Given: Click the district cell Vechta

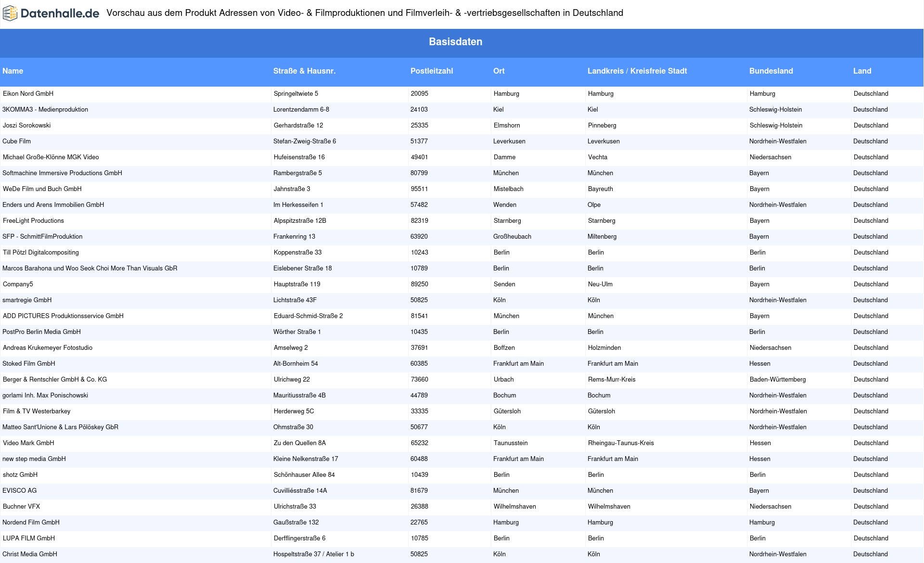Looking at the screenshot, I should click(x=597, y=157).
